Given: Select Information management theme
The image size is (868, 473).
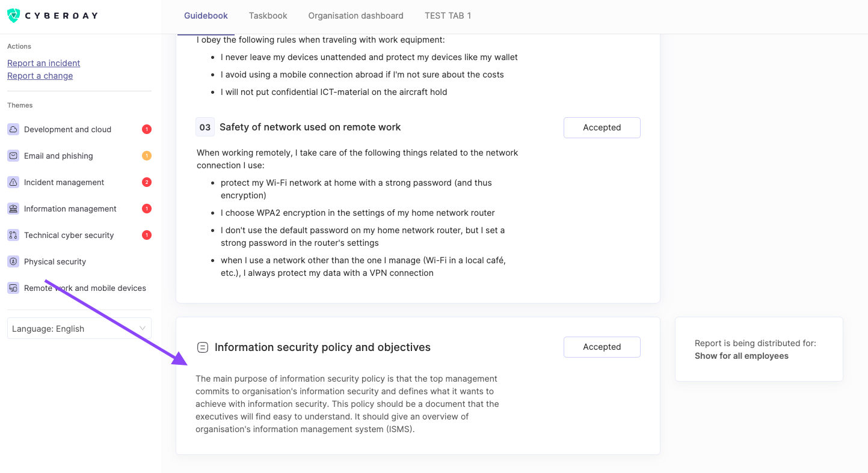Looking at the screenshot, I should [x=79, y=209].
